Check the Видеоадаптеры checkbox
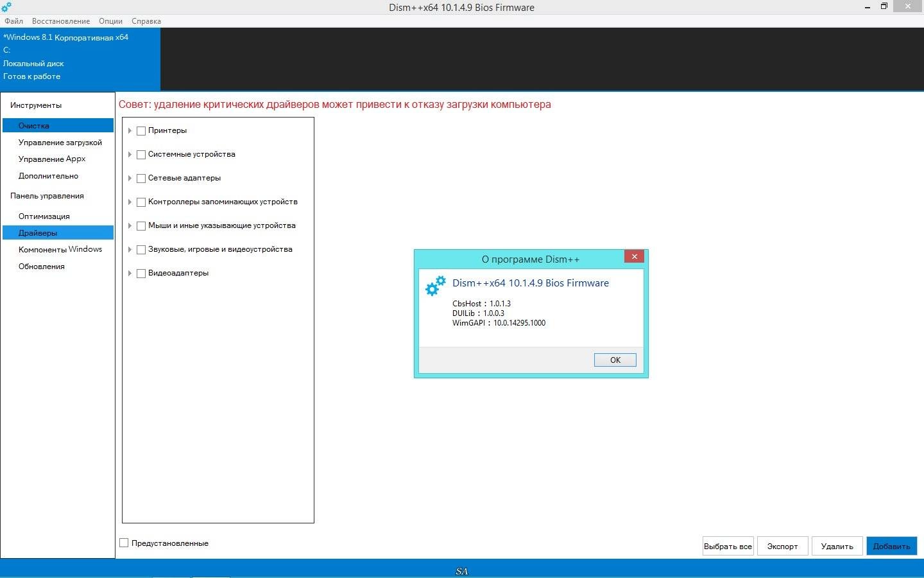The width and height of the screenshot is (924, 578). (141, 274)
